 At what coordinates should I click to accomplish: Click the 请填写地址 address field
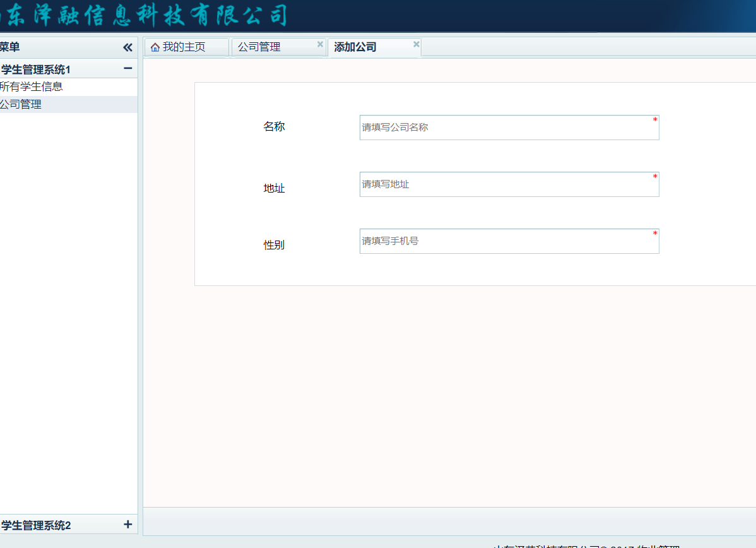click(x=509, y=184)
